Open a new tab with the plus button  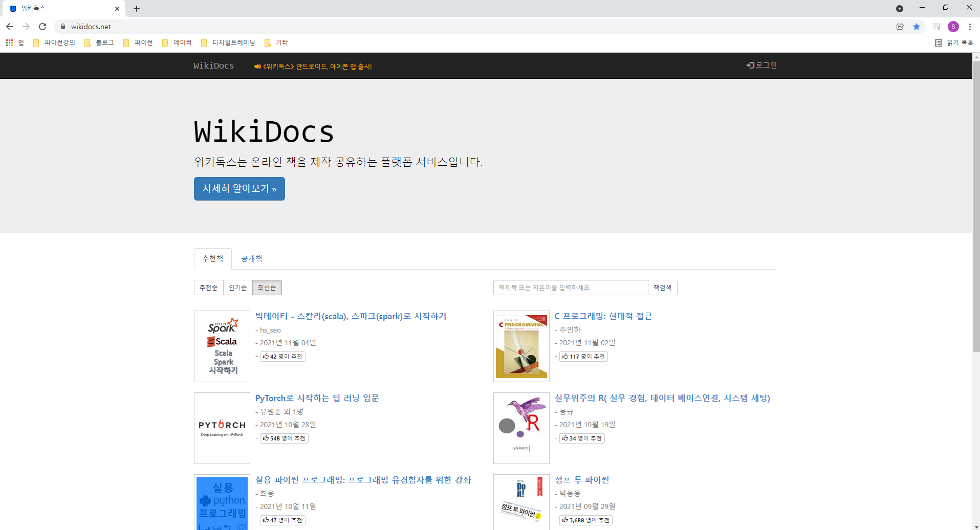click(x=137, y=9)
